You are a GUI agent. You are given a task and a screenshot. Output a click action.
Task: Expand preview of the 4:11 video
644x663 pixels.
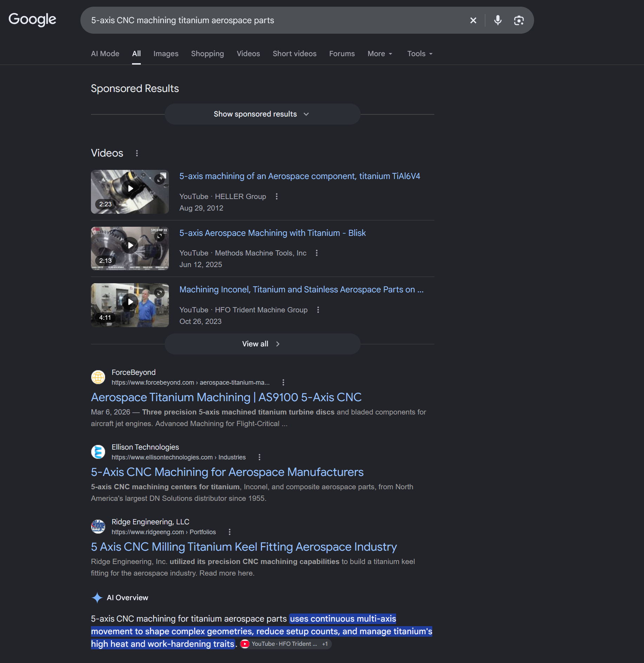(x=159, y=292)
